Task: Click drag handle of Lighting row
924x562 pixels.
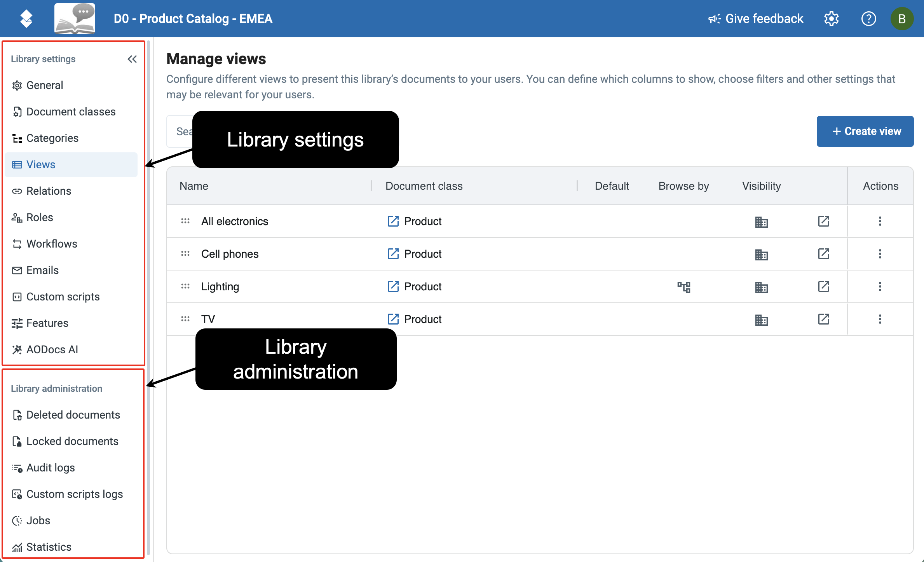Action: [185, 286]
